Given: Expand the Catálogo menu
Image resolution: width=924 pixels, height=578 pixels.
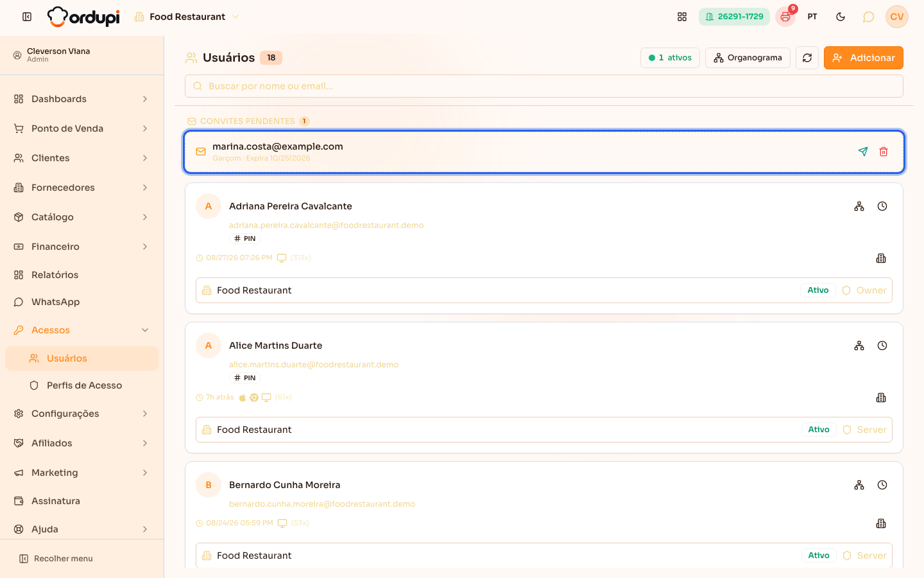Looking at the screenshot, I should click(x=81, y=217).
